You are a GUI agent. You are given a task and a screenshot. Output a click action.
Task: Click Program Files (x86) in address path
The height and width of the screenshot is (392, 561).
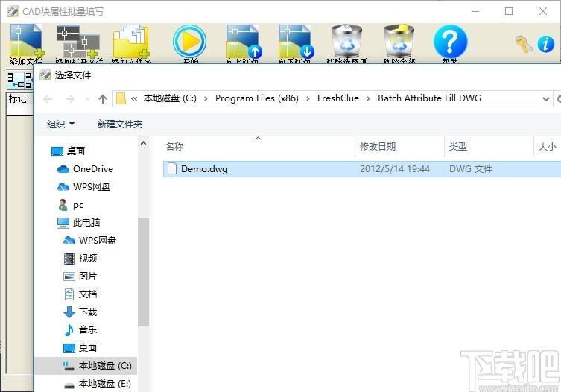click(x=258, y=98)
